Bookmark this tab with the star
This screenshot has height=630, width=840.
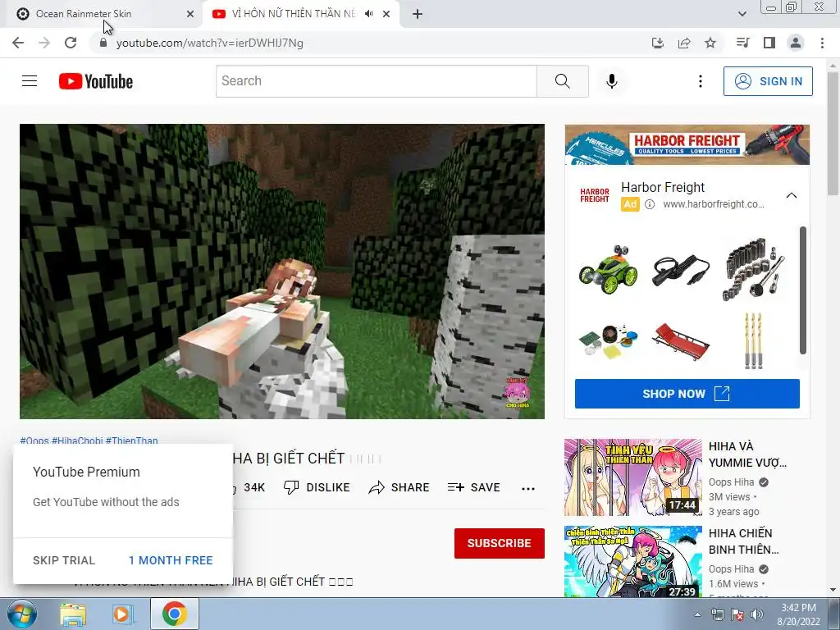pos(710,43)
